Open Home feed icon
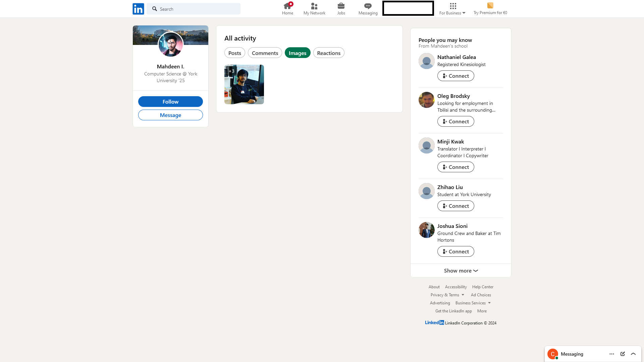Screen dimensions: 644x362 click(287, 6)
